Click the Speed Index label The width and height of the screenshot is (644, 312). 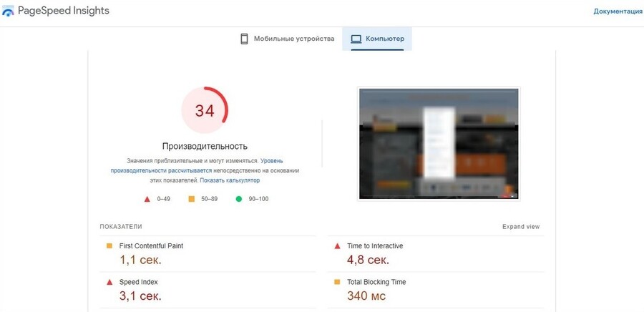[x=138, y=282]
